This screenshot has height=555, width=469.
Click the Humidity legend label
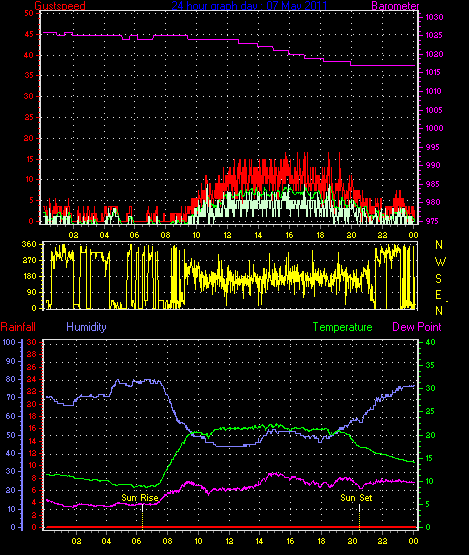86,327
